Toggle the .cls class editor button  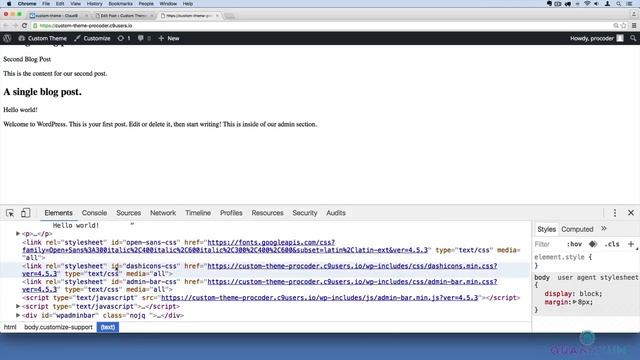pyautogui.click(x=612, y=244)
